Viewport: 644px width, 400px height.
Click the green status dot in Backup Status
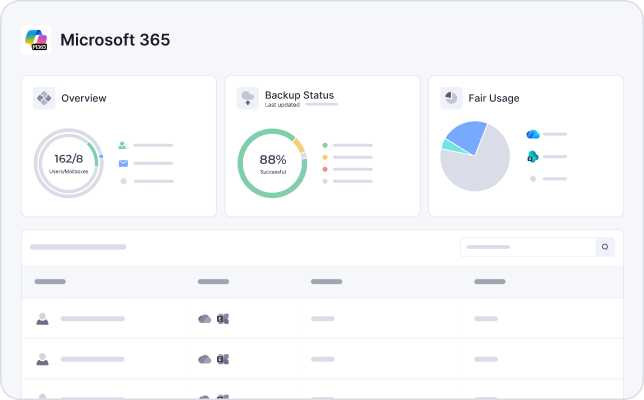click(325, 145)
